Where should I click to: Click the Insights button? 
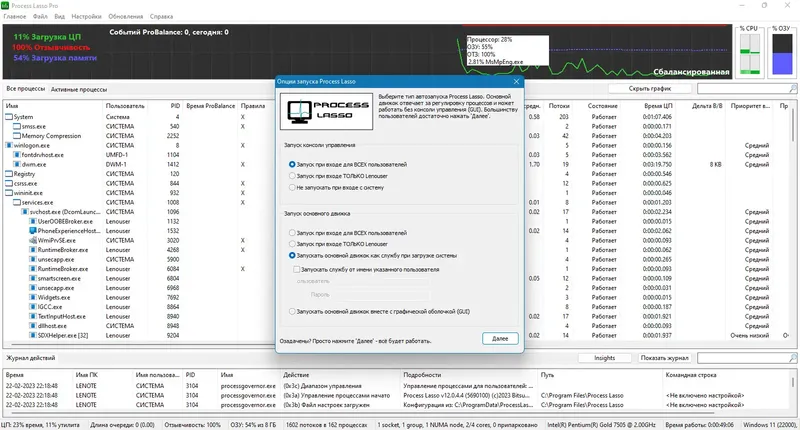coord(605,358)
